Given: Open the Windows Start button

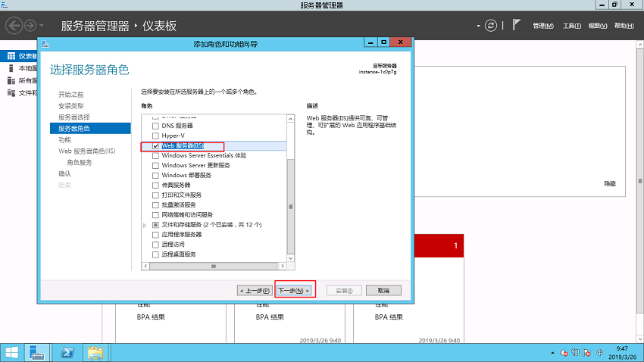Looking at the screenshot, I should [11, 353].
